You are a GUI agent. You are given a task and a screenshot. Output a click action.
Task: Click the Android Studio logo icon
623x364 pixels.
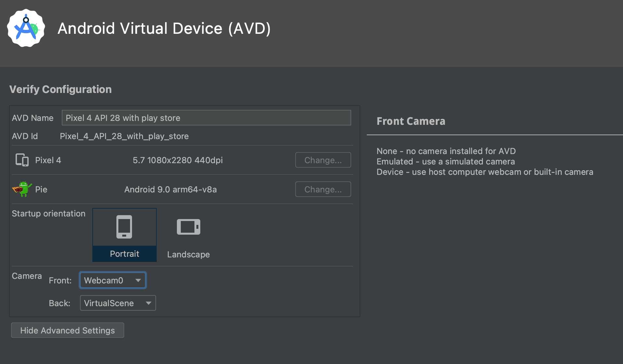[26, 28]
